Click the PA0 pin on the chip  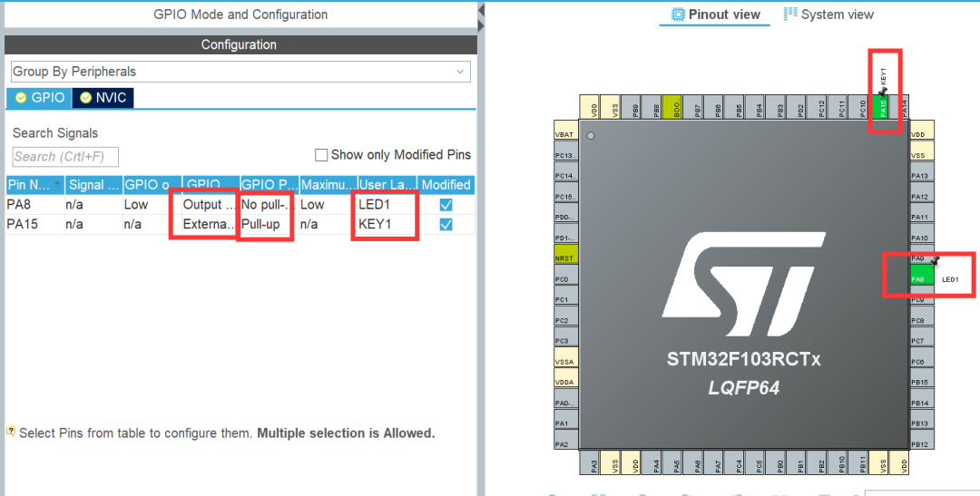click(566, 399)
